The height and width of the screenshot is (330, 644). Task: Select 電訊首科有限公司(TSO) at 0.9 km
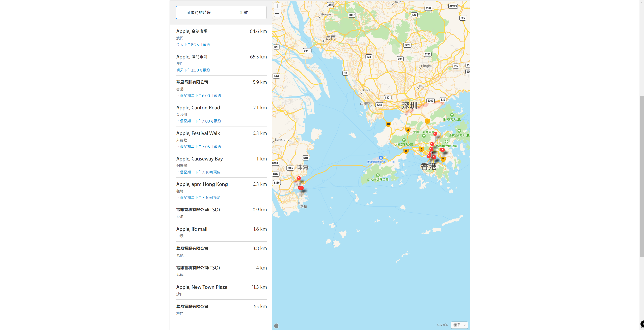[x=222, y=213]
